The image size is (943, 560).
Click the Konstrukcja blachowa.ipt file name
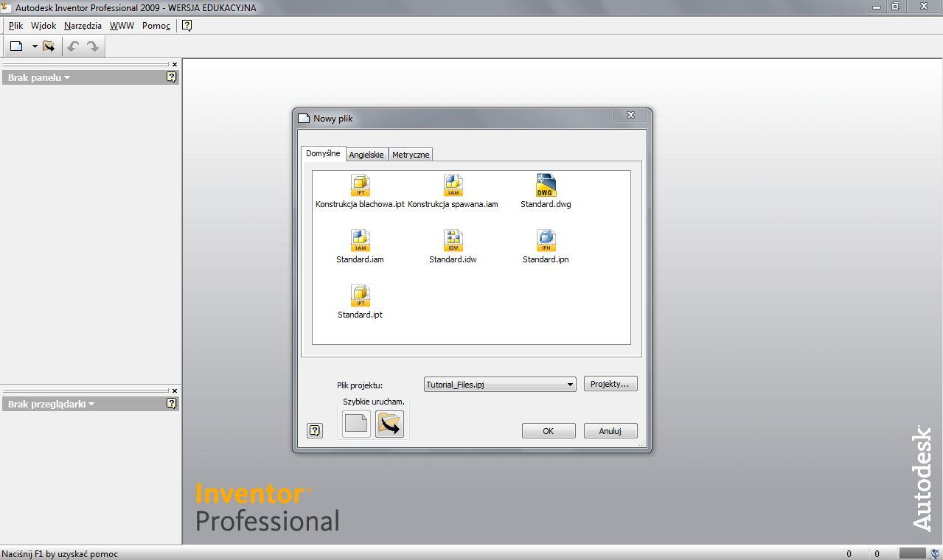tap(360, 204)
